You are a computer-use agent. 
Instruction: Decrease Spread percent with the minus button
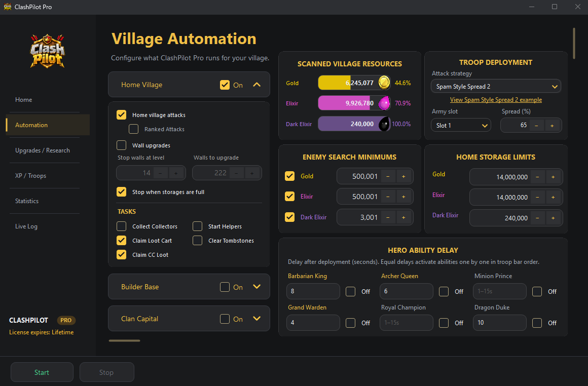click(536, 126)
